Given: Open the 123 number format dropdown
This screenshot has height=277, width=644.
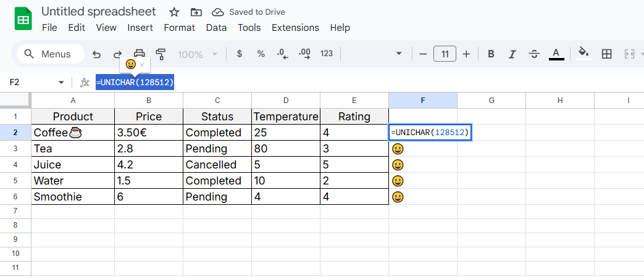Looking at the screenshot, I should click(x=327, y=54).
